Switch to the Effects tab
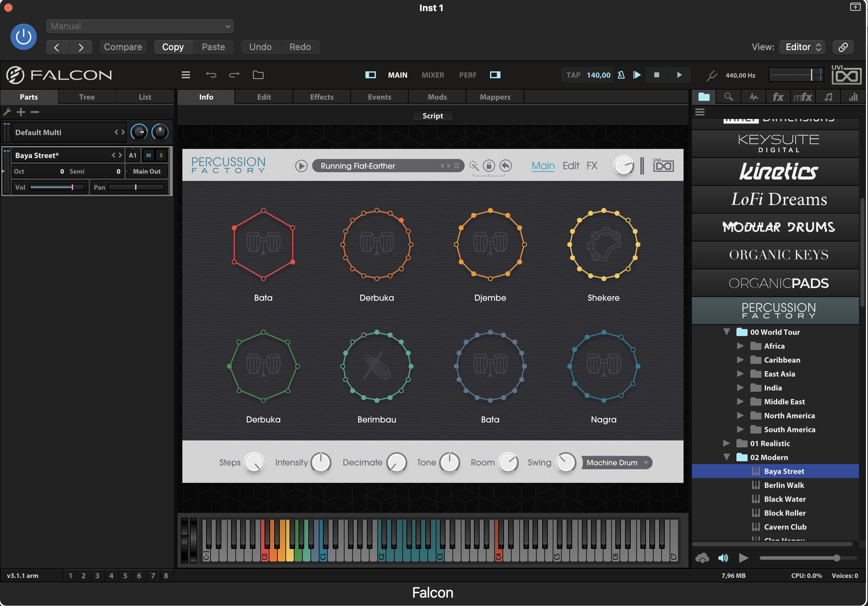This screenshot has width=868, height=606. click(x=322, y=97)
